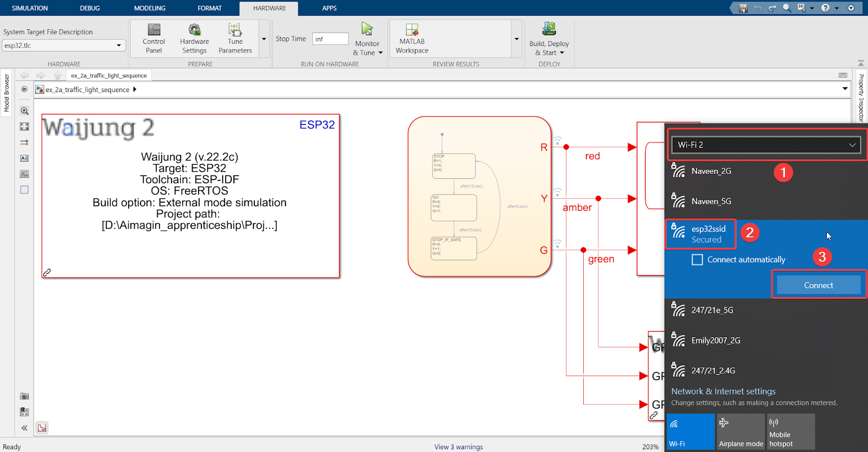This screenshot has height=452, width=868.
Task: Select the Waijung 2 ESP32 target block
Action: [190, 196]
